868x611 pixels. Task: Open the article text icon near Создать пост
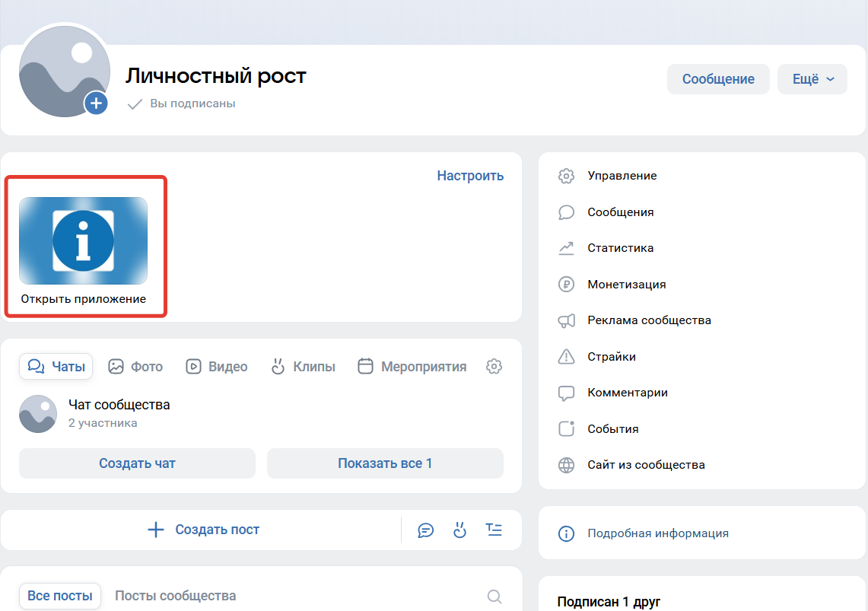pos(494,530)
